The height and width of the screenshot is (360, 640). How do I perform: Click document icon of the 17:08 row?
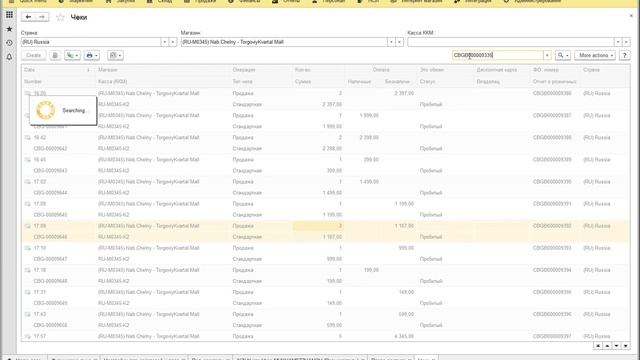[27, 204]
